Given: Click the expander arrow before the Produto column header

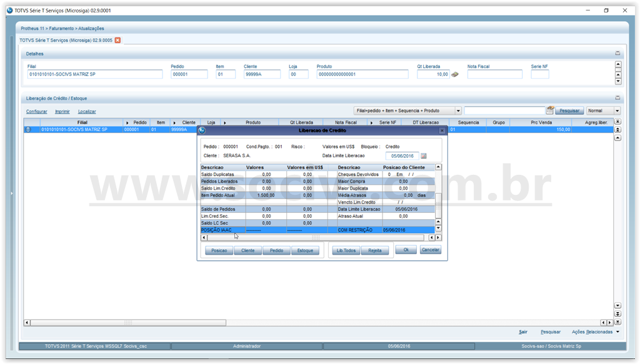Looking at the screenshot, I should pos(224,123).
